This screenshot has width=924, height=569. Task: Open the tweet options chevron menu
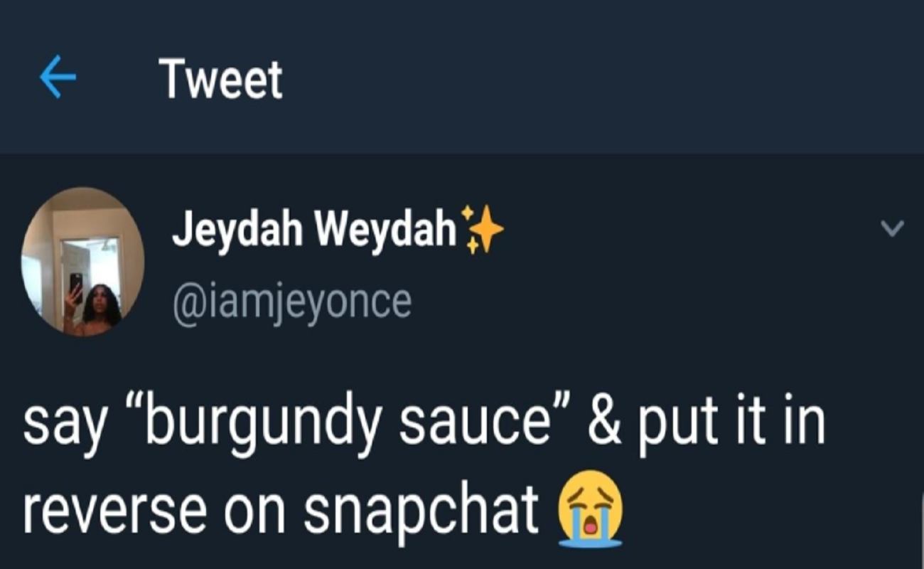[x=891, y=229]
